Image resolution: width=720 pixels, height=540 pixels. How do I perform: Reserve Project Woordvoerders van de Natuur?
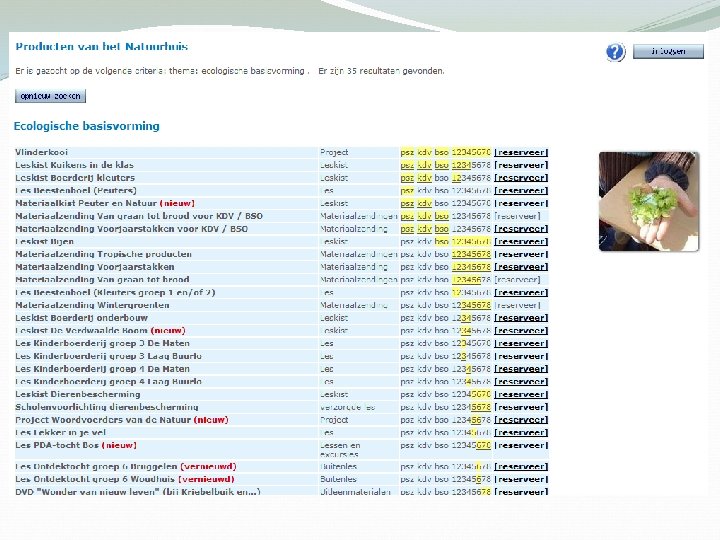pos(521,420)
